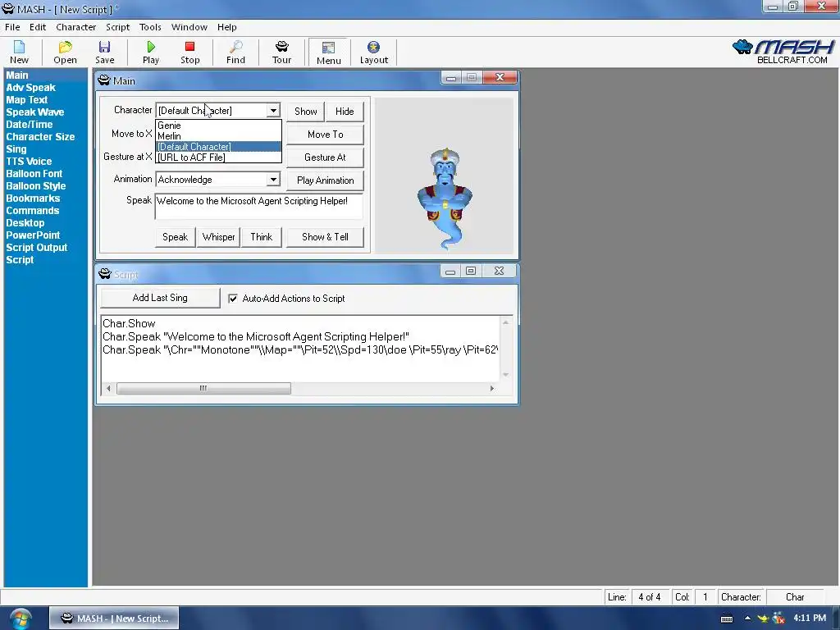This screenshot has width=840, height=630.
Task: Click the Show character button
Action: [305, 112]
